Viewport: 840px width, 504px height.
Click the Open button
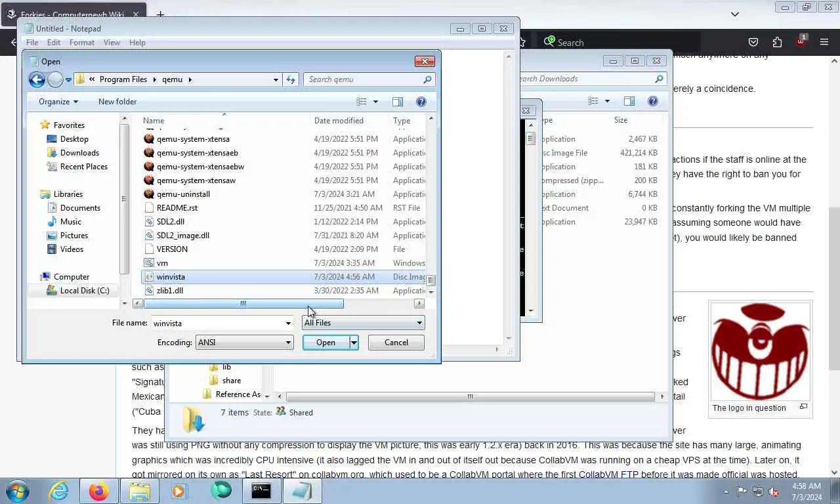(325, 343)
